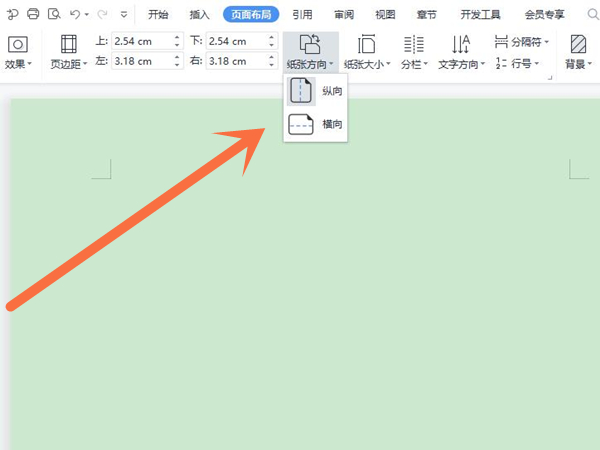Open the 引用 tab
600x450 pixels.
(302, 15)
